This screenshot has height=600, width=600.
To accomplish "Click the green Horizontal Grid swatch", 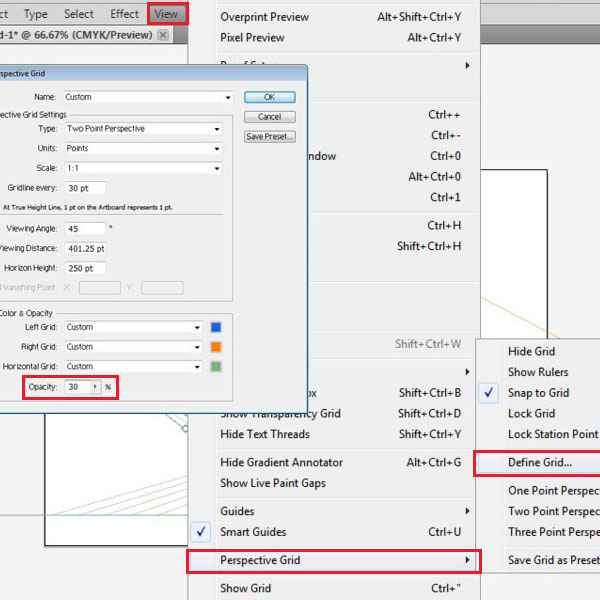I will coord(216,367).
